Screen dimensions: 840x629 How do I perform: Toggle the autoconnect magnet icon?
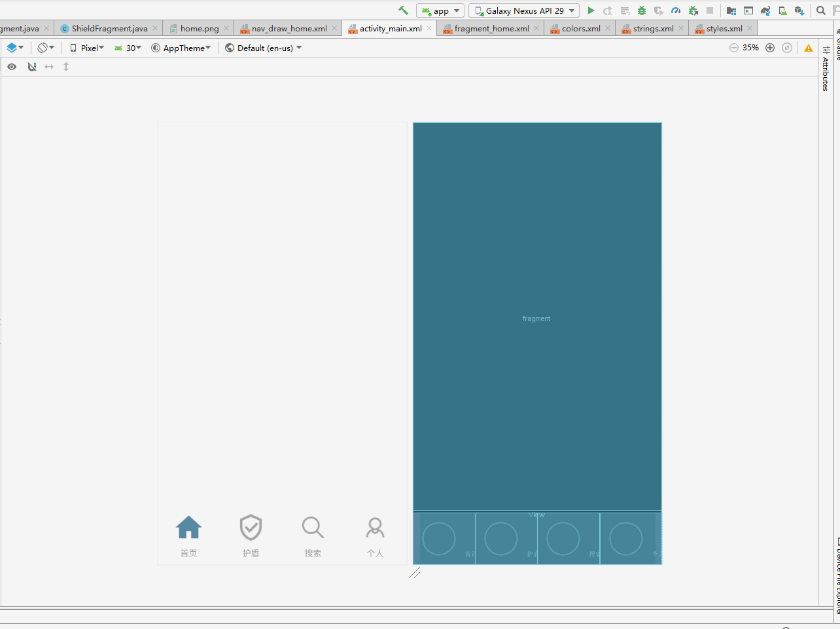[31, 67]
